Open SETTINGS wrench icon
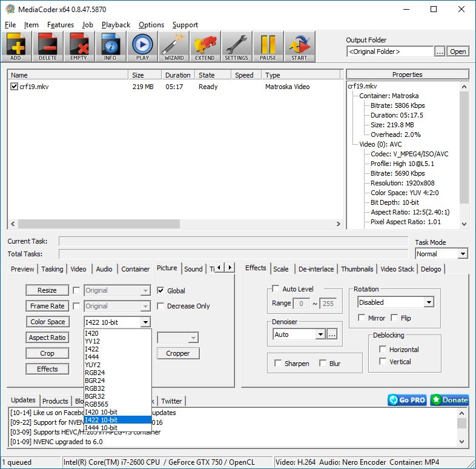Viewport: 476px width, 469px height. point(236,47)
